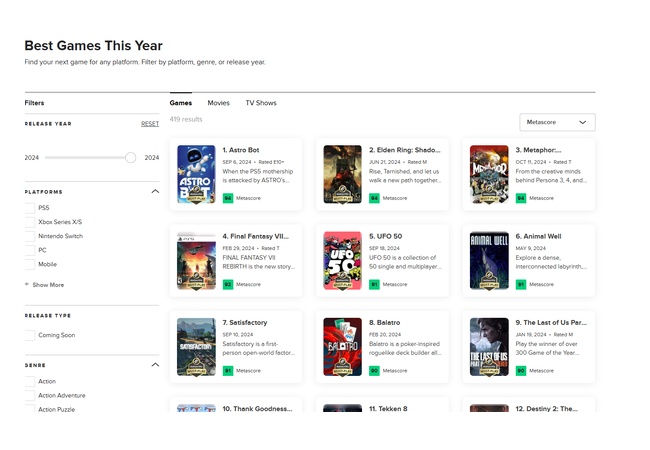Open the '9. The Last of Us Par...' link
This screenshot has height=450, width=650.
[551, 322]
